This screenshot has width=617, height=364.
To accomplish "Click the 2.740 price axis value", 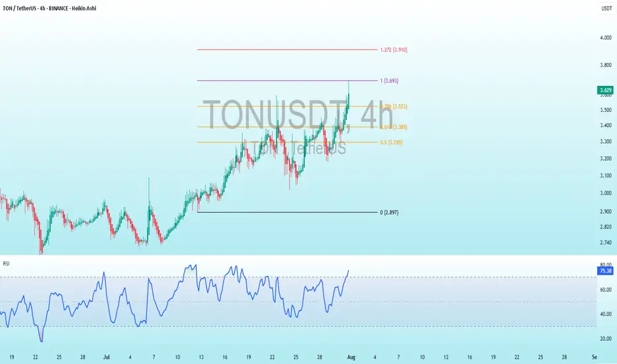I will tap(606, 243).
